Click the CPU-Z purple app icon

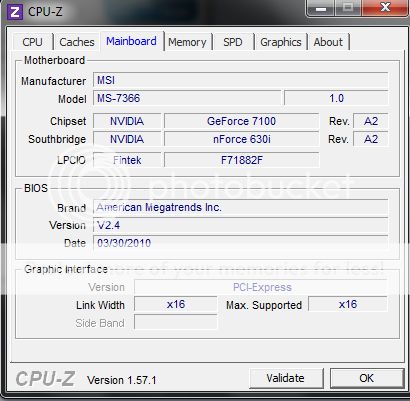pyautogui.click(x=15, y=12)
